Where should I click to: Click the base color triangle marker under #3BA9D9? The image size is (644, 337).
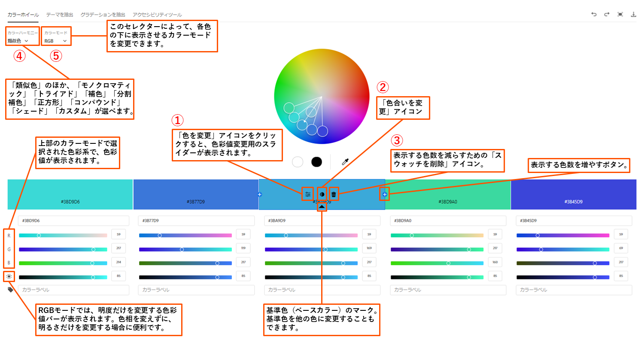[x=322, y=206]
